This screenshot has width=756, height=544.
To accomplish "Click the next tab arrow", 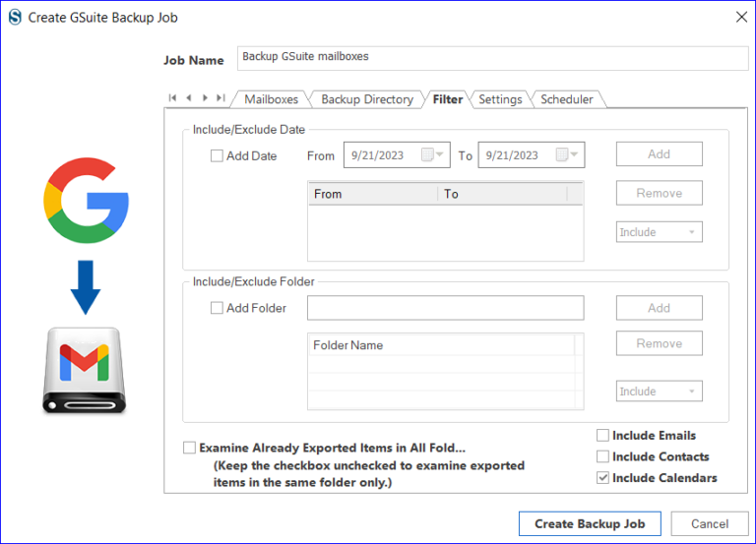I will tap(205, 97).
